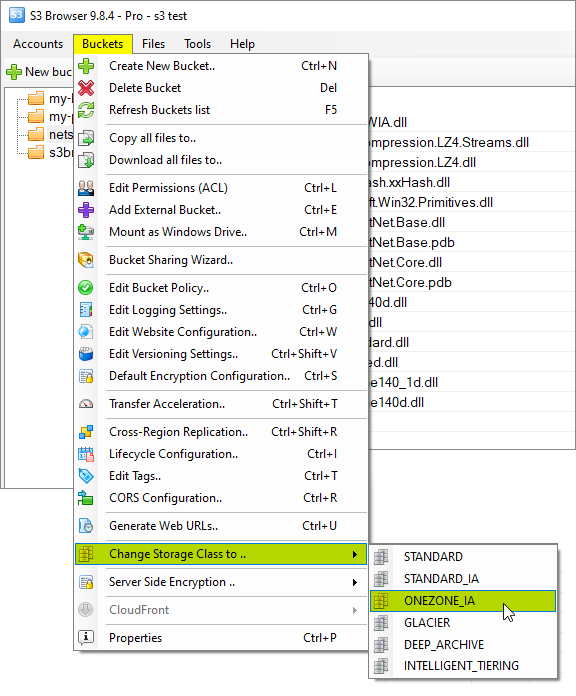Image resolution: width=576 pixels, height=696 pixels.
Task: Click the Generate Web URLs icon
Action: point(86,526)
